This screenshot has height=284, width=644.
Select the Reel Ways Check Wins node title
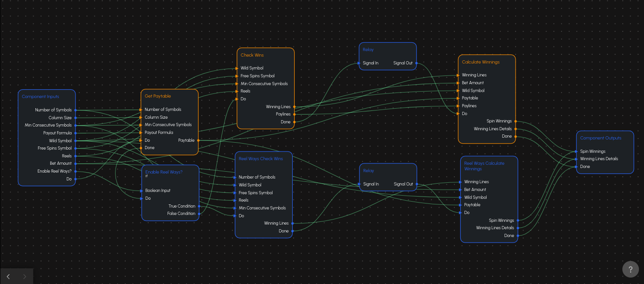pyautogui.click(x=261, y=159)
